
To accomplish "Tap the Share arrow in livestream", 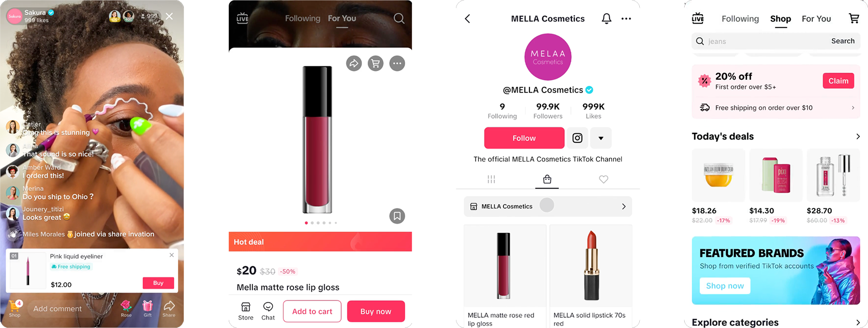I will (169, 309).
